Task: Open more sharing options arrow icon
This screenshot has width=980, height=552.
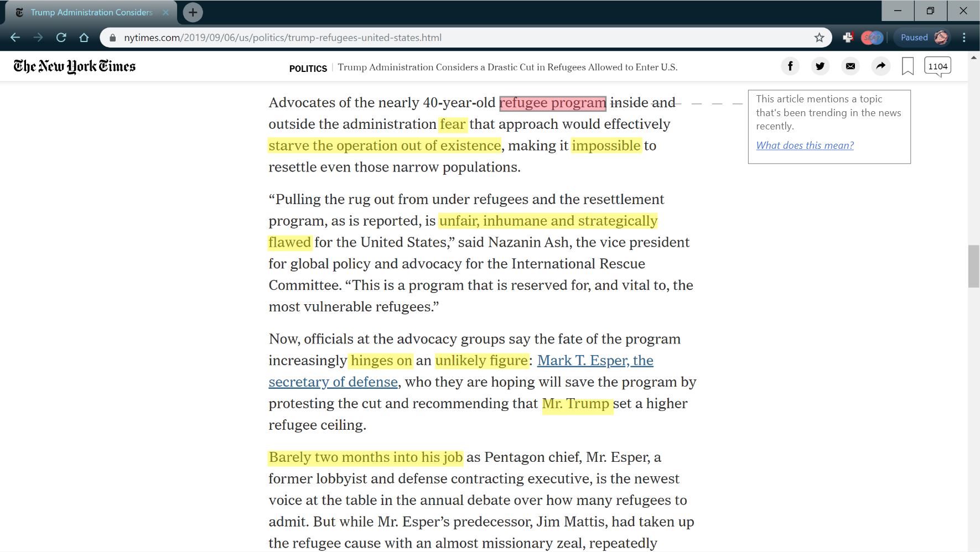Action: (880, 66)
